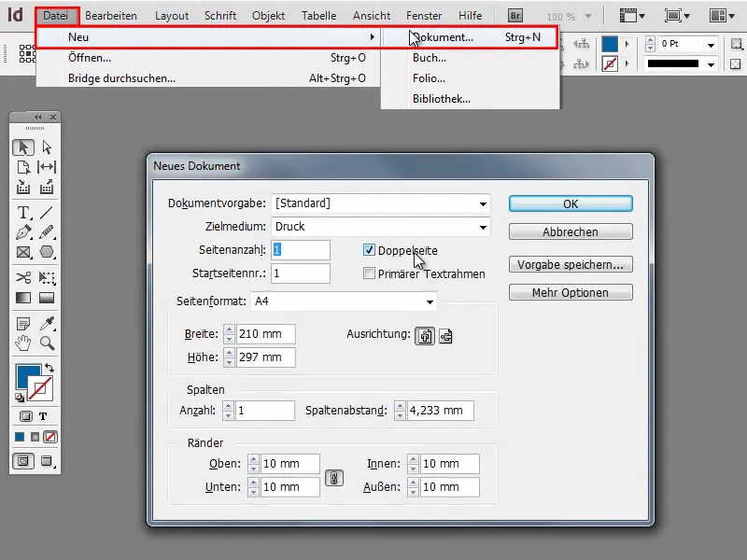Open the stroke style line dropdown

(x=711, y=63)
